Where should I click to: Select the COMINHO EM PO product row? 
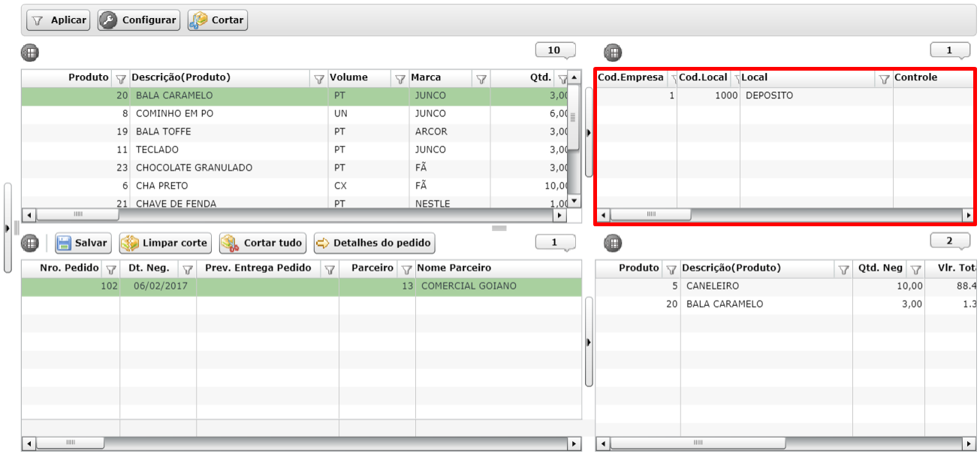[174, 113]
